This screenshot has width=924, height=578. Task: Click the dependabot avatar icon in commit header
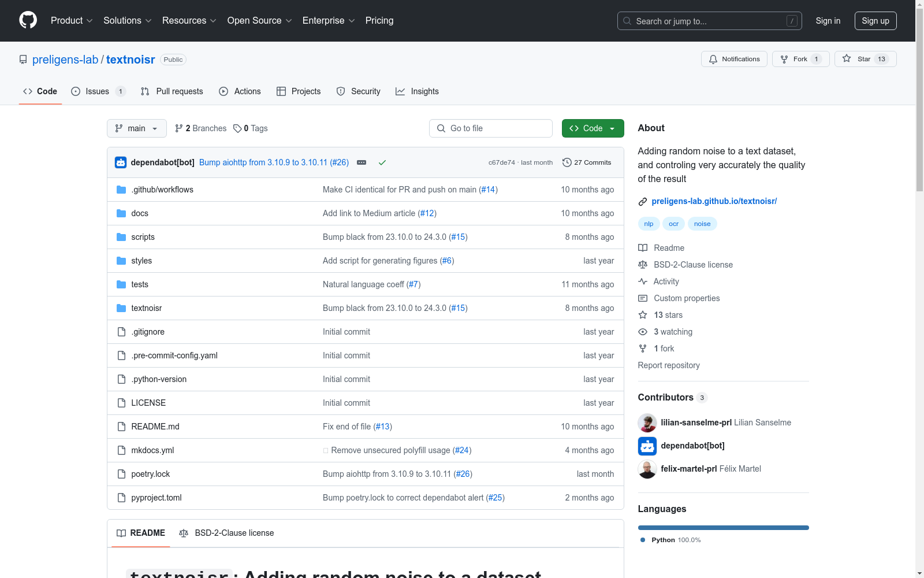121,162
